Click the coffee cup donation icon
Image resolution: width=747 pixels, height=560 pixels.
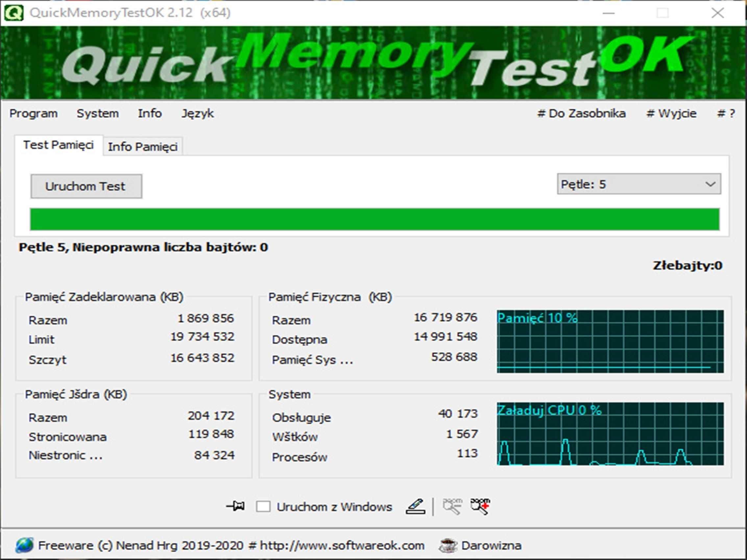coord(448,545)
